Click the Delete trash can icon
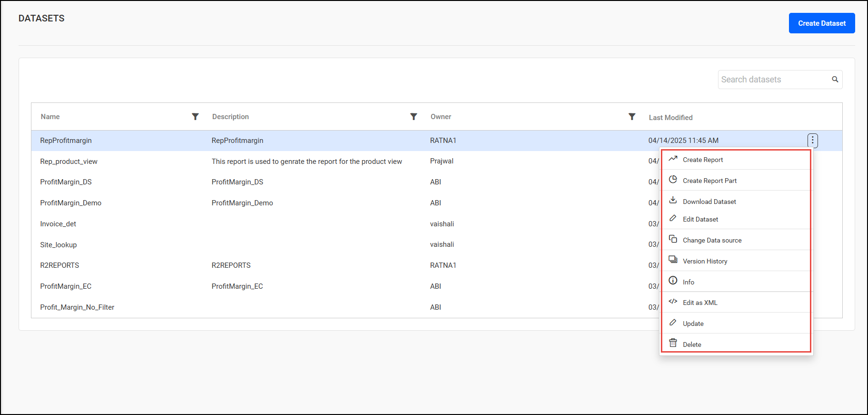 pyautogui.click(x=673, y=343)
